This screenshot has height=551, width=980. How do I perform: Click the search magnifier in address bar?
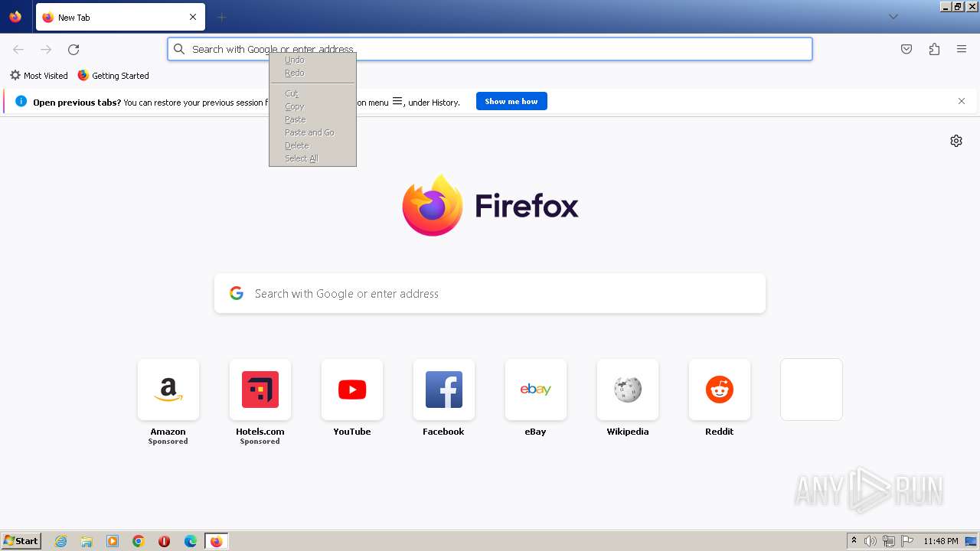click(x=179, y=49)
